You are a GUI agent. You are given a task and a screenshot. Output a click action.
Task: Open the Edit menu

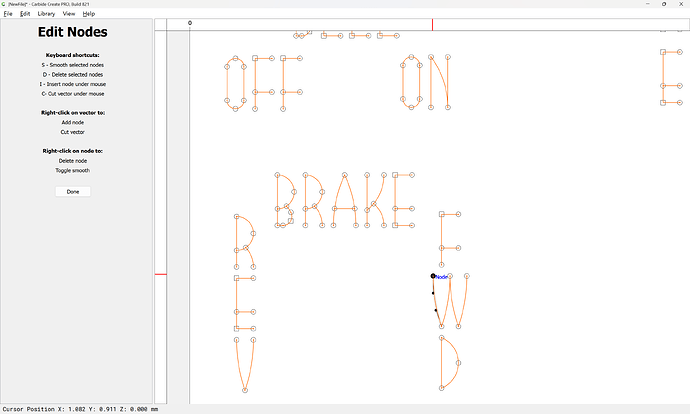point(25,14)
